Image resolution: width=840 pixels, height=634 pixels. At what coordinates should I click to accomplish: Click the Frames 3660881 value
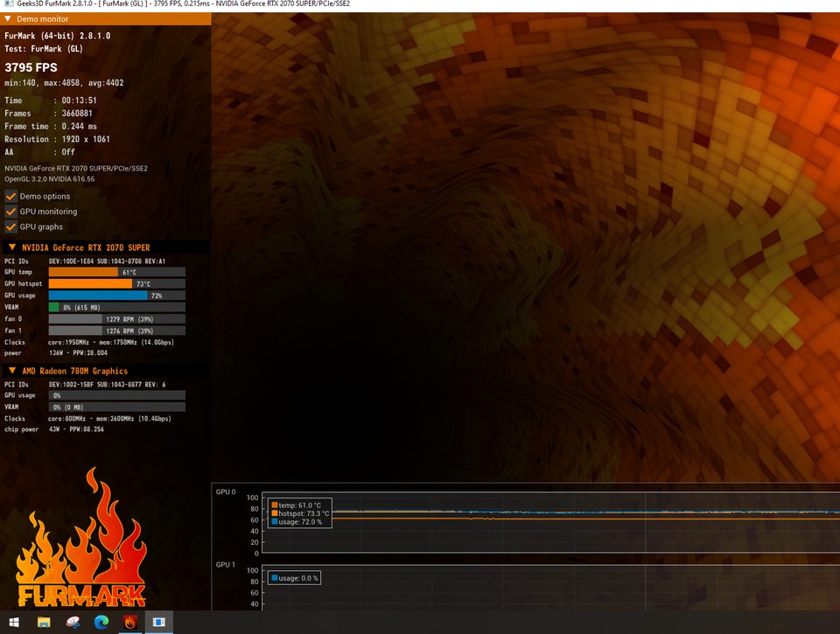click(77, 114)
